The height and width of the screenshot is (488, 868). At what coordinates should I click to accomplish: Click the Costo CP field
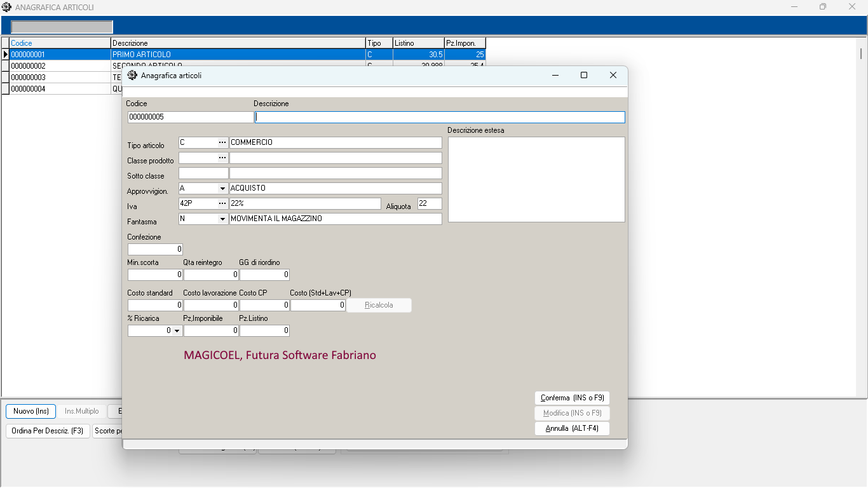(264, 305)
